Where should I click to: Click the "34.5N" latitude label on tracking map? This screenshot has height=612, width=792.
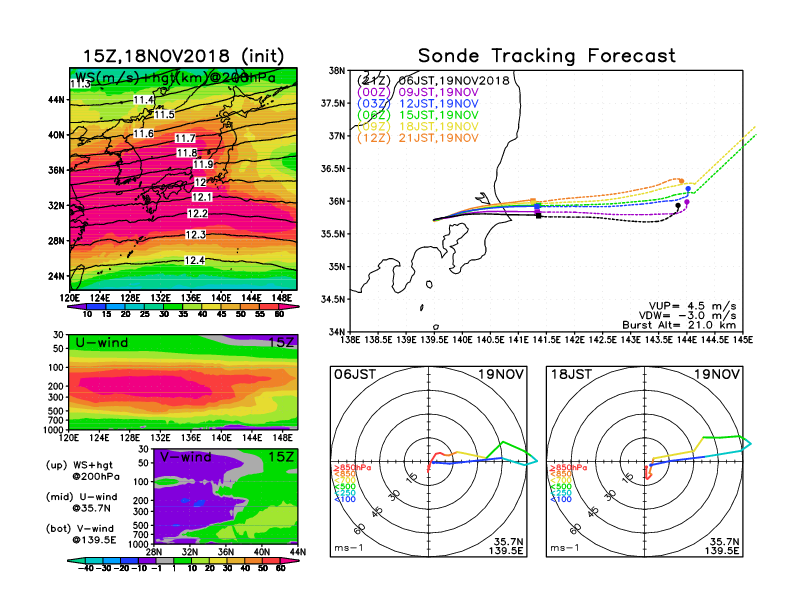click(333, 299)
